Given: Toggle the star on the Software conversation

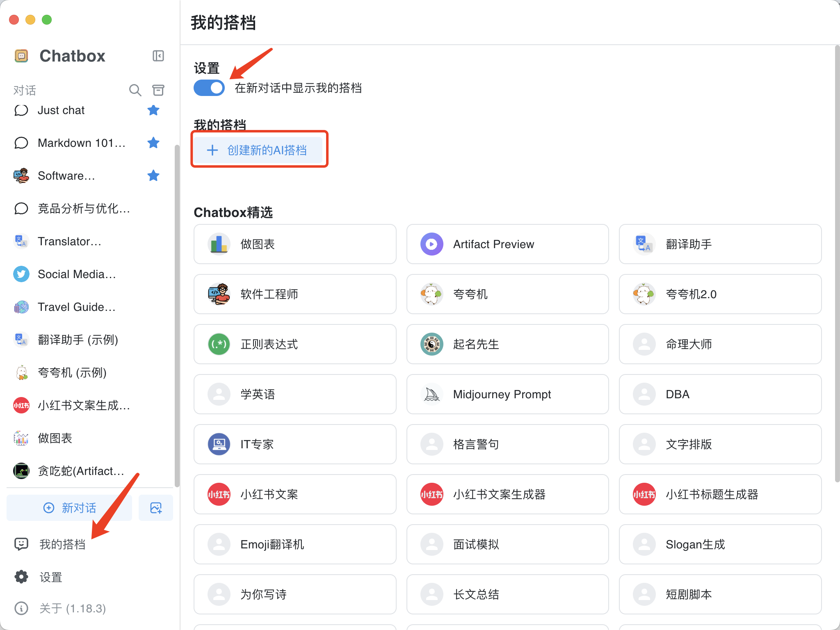Looking at the screenshot, I should point(153,176).
